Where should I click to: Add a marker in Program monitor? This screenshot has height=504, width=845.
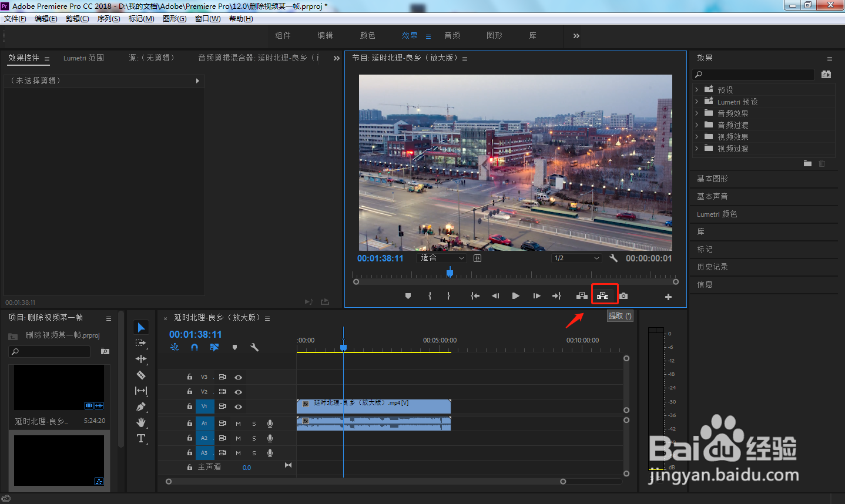[408, 296]
